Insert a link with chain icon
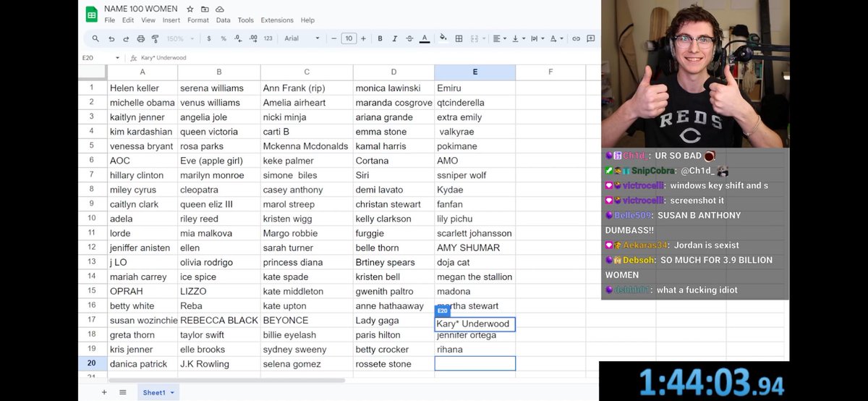This screenshot has height=401, width=868. (x=576, y=38)
